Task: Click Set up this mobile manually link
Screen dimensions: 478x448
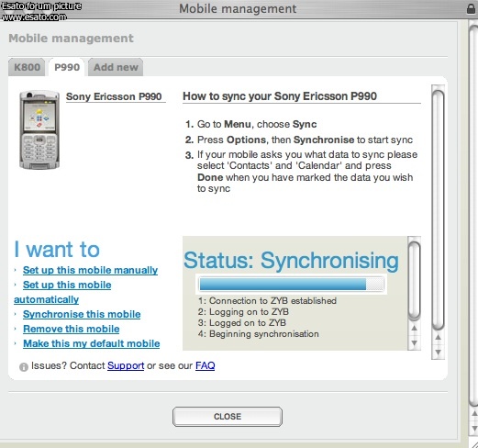Action: (x=90, y=270)
